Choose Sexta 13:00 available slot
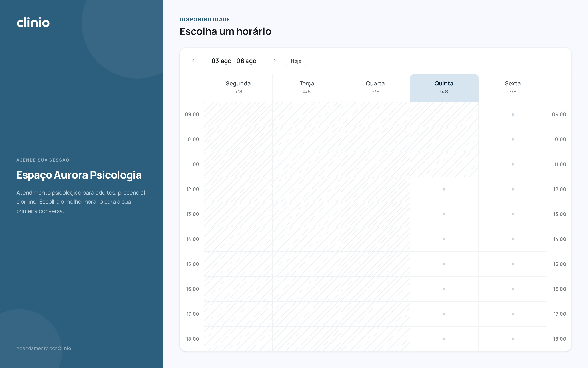 tap(513, 214)
